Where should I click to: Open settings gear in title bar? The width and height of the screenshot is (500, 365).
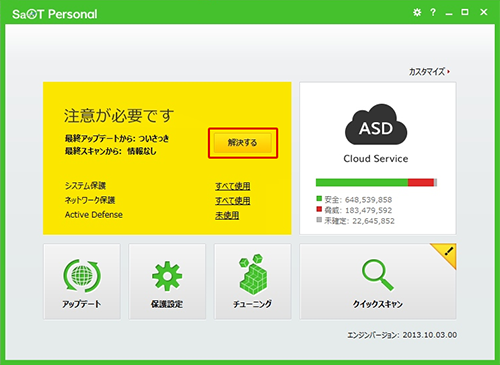417,12
